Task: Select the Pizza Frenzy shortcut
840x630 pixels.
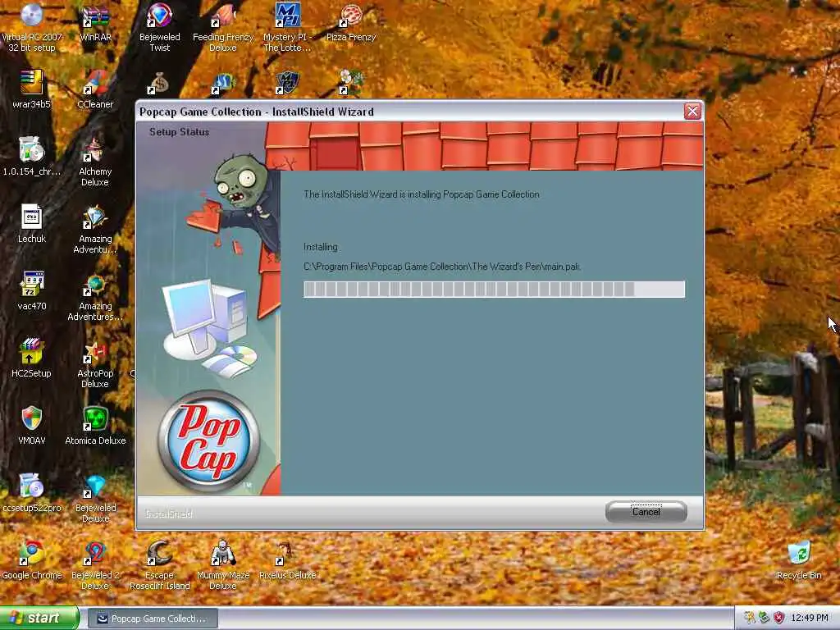Action: [351, 22]
